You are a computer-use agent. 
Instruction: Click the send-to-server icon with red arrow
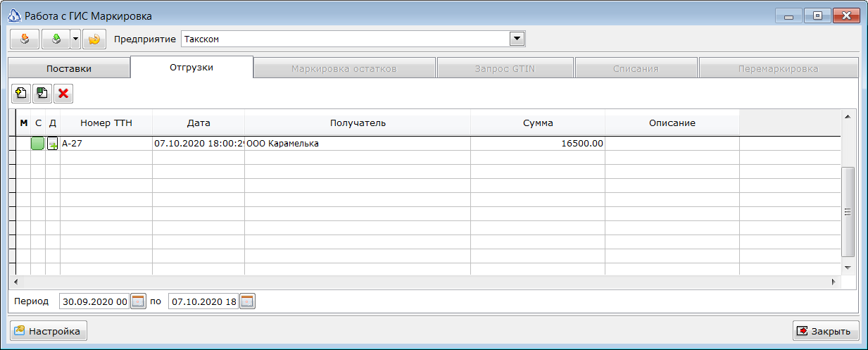[25, 39]
